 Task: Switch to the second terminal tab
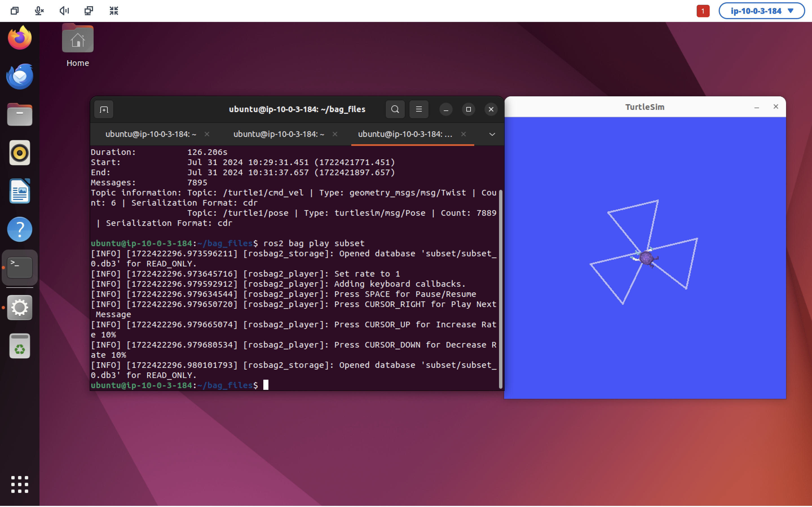pos(279,134)
